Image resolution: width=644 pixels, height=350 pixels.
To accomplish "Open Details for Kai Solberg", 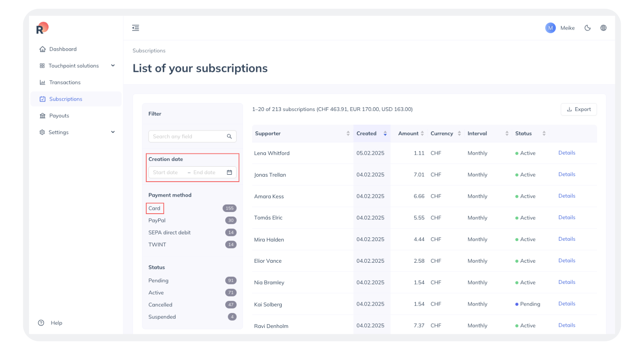I will tap(567, 304).
